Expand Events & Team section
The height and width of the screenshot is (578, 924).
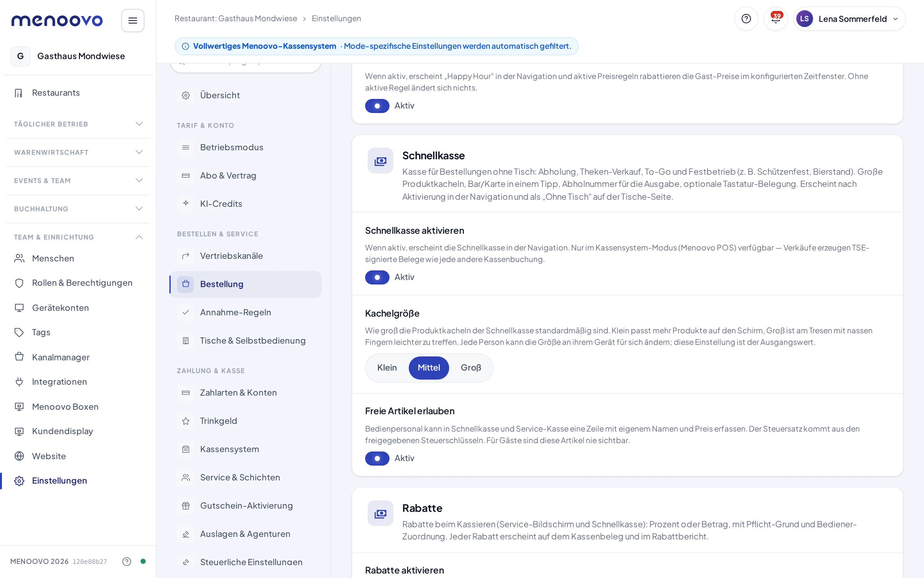point(78,180)
